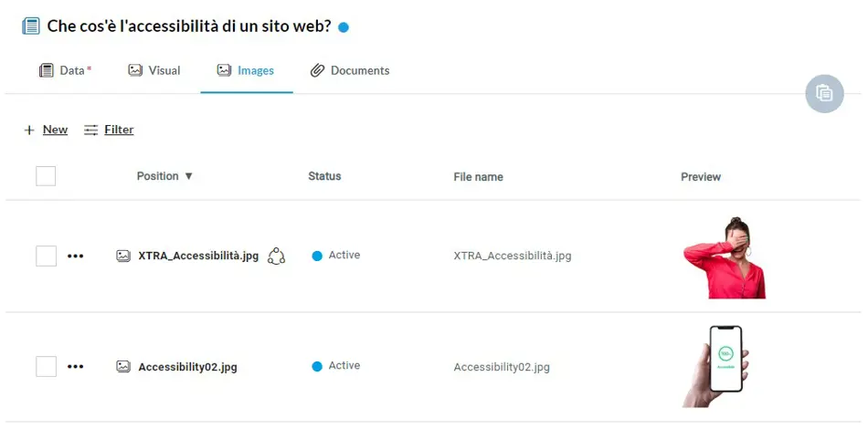
Task: Click the phone preview thumbnail for Accessibility02.jpg
Action: pos(715,367)
